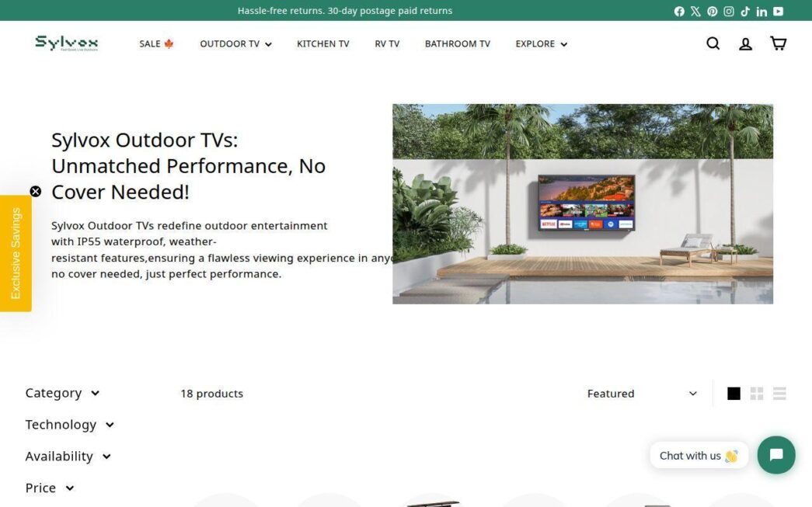Open the Featured sort dropdown
This screenshot has width=812, height=507.
pyautogui.click(x=641, y=394)
